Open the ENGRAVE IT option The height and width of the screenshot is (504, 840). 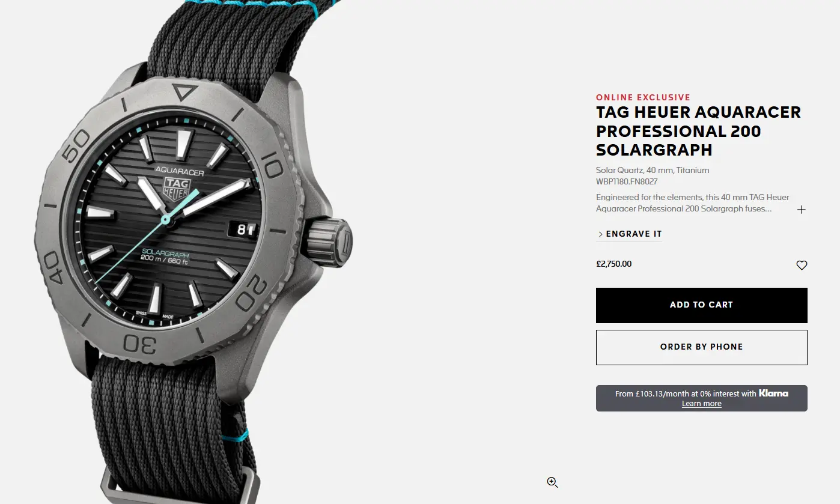click(x=630, y=234)
